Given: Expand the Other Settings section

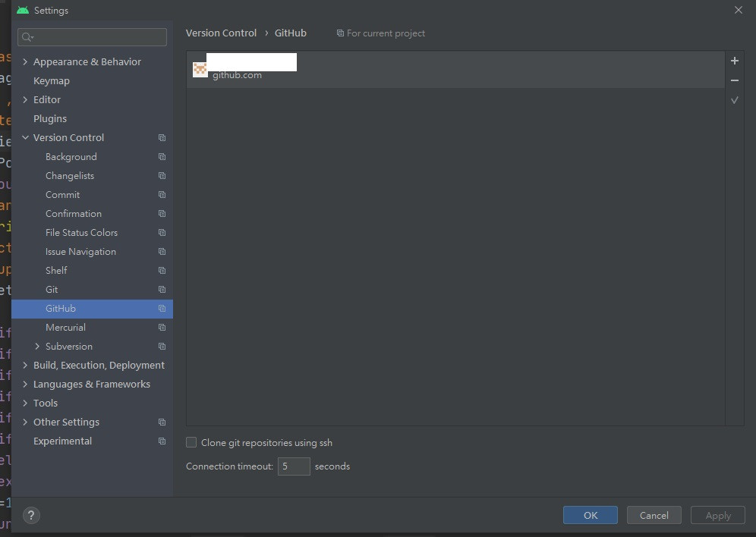Looking at the screenshot, I should click(25, 422).
